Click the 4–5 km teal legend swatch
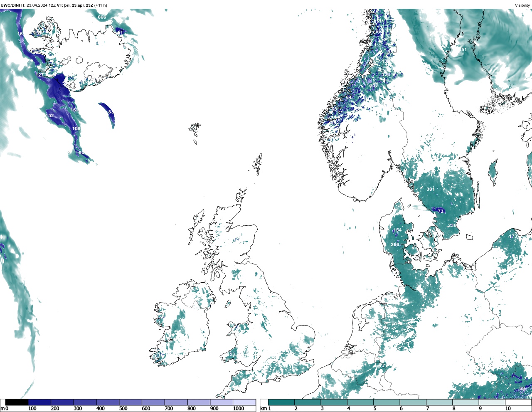The width and height of the screenshot is (532, 412). tap(360, 402)
